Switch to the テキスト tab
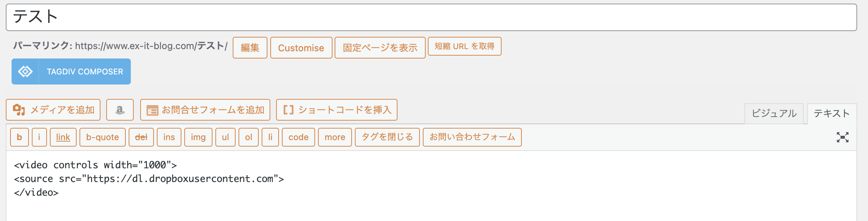The width and height of the screenshot is (868, 221). pyautogui.click(x=832, y=113)
